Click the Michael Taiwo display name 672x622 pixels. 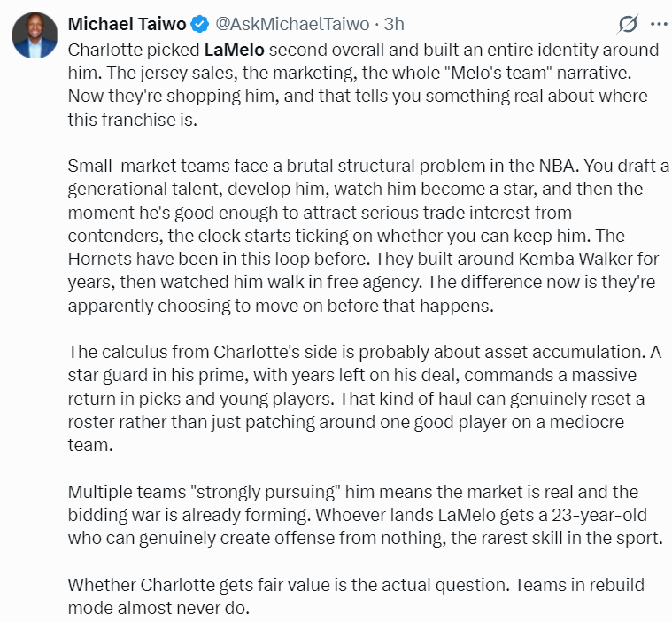[x=127, y=24]
